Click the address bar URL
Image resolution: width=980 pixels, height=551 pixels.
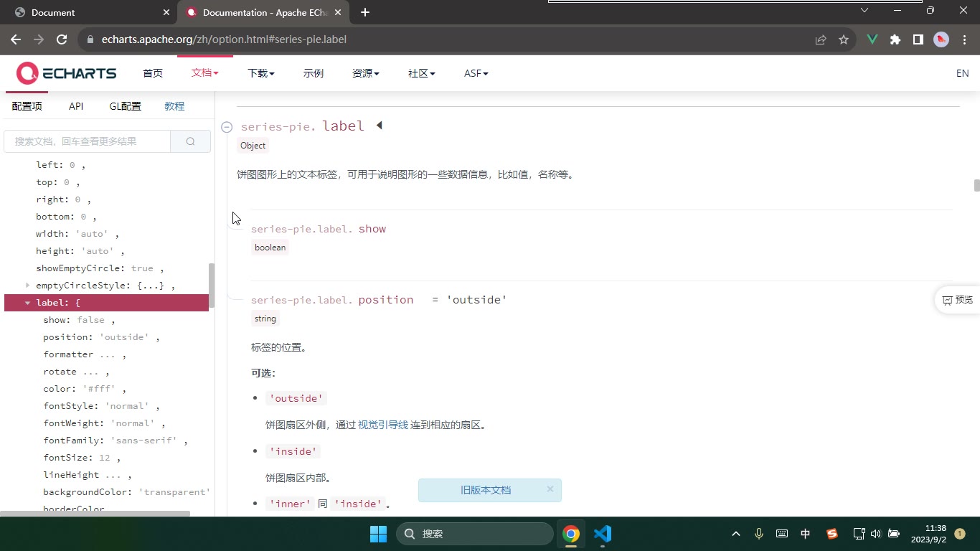click(x=224, y=39)
